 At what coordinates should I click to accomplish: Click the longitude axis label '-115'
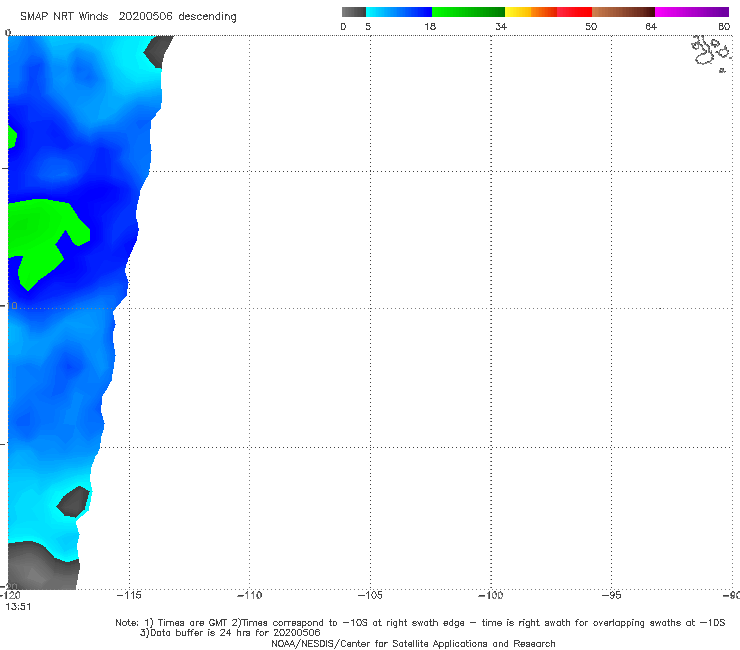[x=129, y=595]
